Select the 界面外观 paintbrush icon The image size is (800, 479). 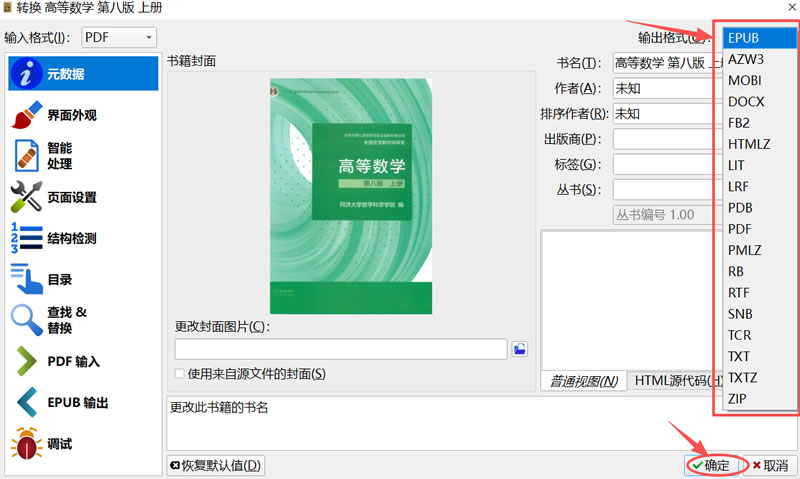coord(26,115)
